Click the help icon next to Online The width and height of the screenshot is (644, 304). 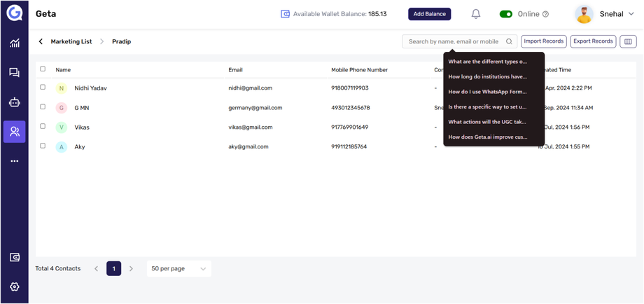[x=545, y=14]
